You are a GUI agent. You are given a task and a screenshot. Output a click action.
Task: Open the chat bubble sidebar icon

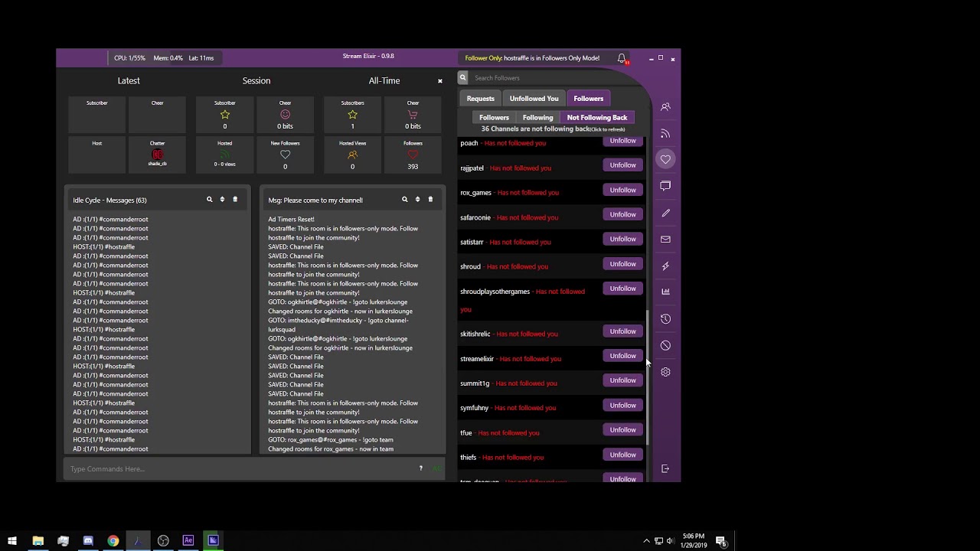tap(665, 186)
